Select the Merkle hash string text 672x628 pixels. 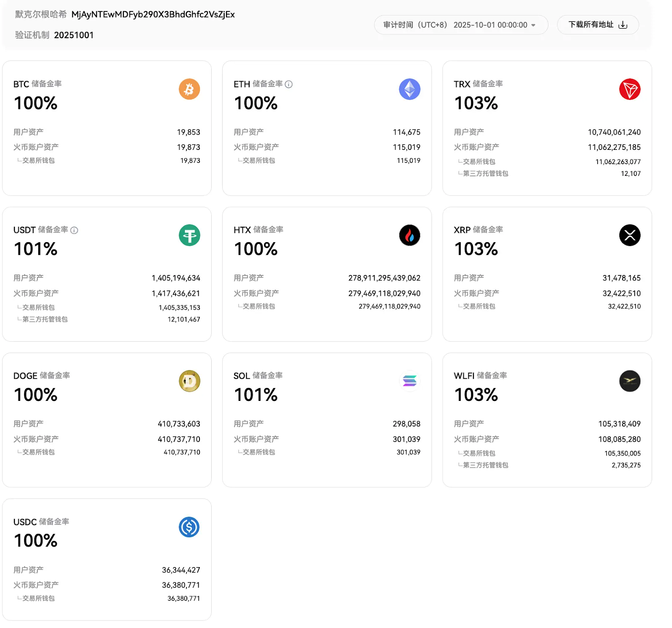[x=153, y=15]
